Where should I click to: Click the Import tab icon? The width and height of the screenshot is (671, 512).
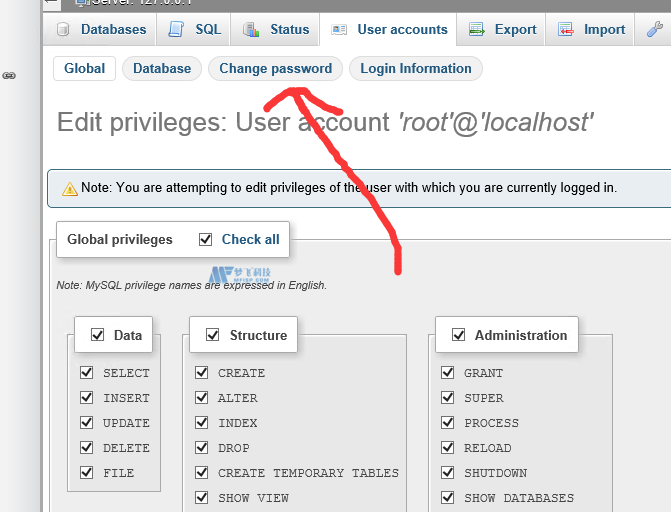click(566, 30)
